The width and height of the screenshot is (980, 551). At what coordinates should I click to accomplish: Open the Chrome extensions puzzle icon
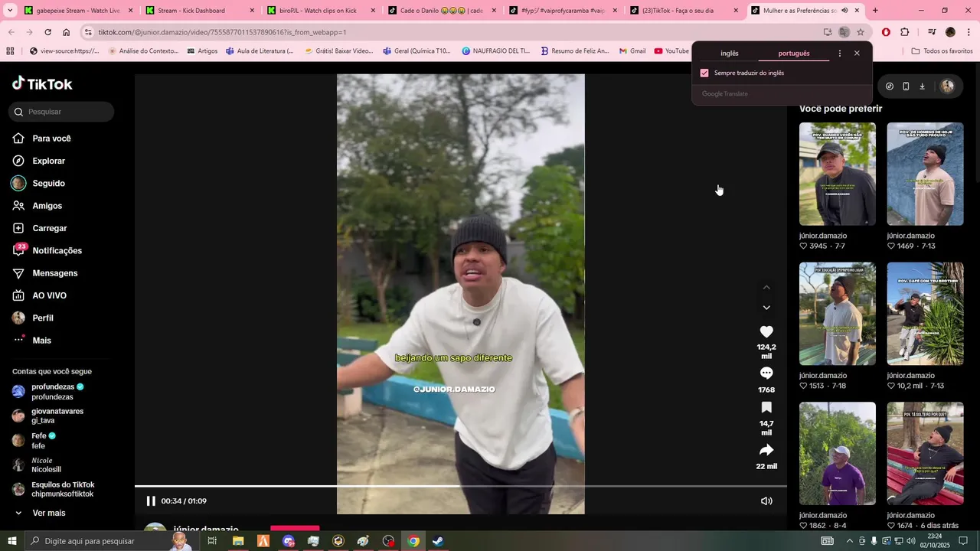pos(905,32)
